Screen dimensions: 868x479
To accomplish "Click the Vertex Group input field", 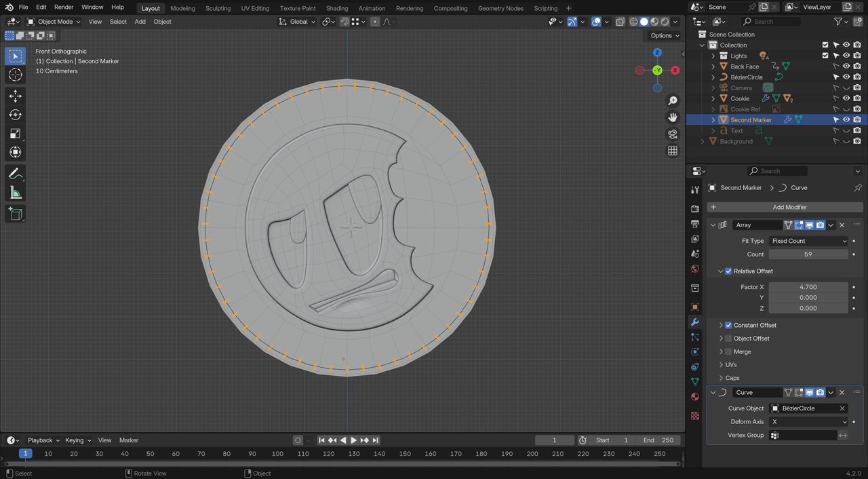I will point(803,435).
